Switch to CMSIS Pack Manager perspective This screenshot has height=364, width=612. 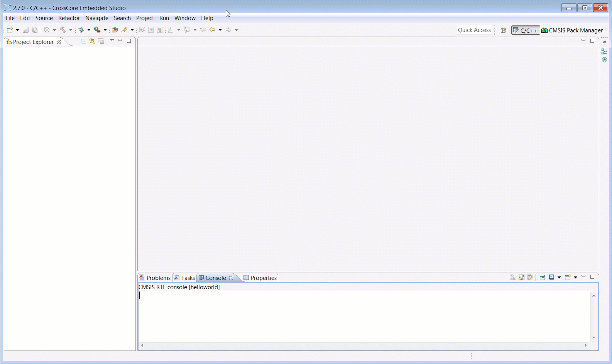point(572,30)
